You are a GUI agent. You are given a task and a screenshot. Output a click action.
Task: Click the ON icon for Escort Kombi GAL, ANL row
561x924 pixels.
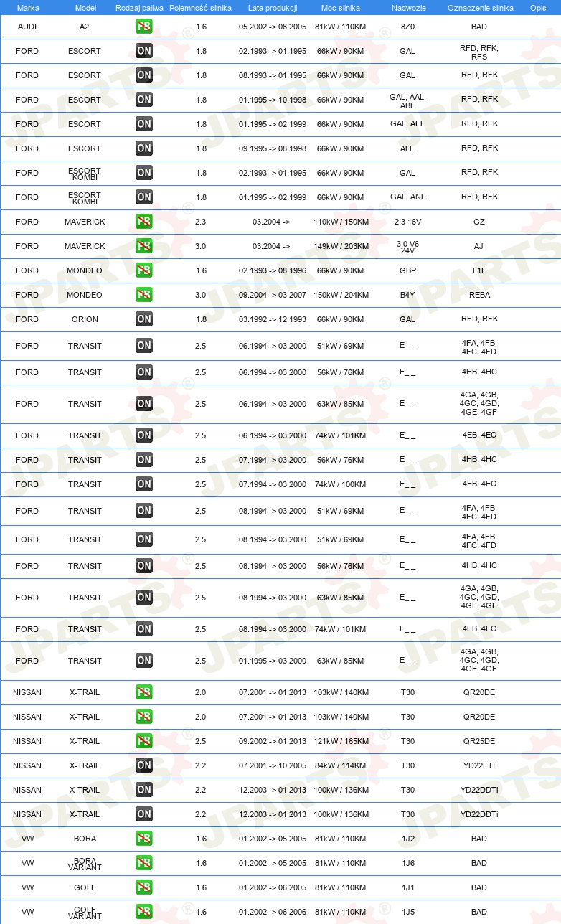(144, 197)
